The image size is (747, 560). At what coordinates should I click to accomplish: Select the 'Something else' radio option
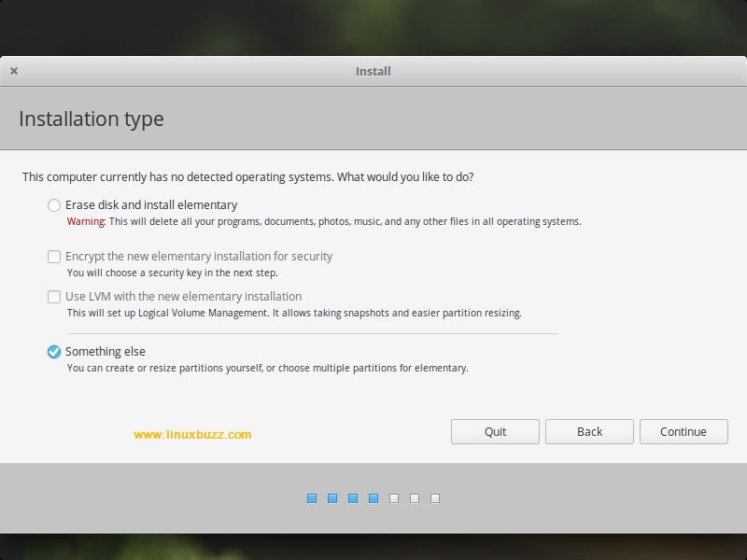(x=54, y=352)
